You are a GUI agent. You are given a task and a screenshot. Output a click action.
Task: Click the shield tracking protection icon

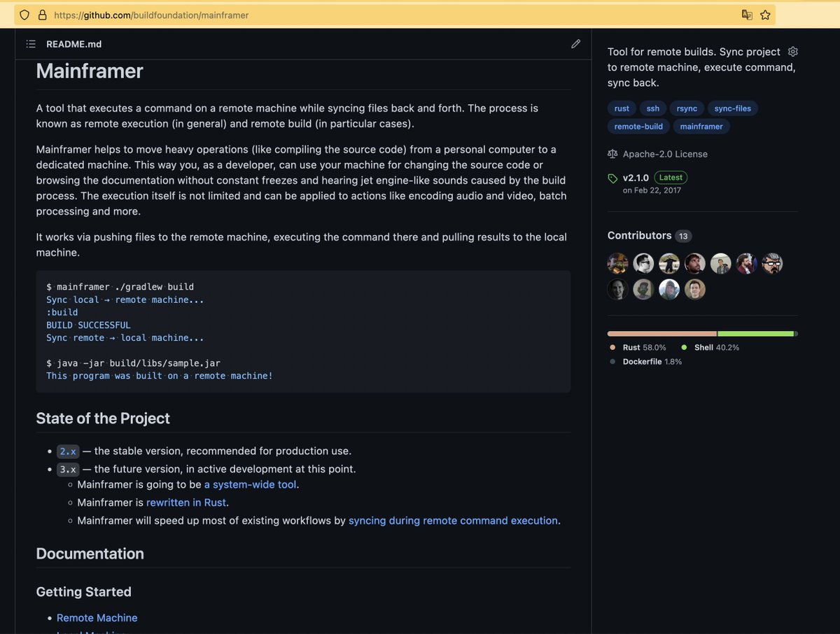coord(24,15)
